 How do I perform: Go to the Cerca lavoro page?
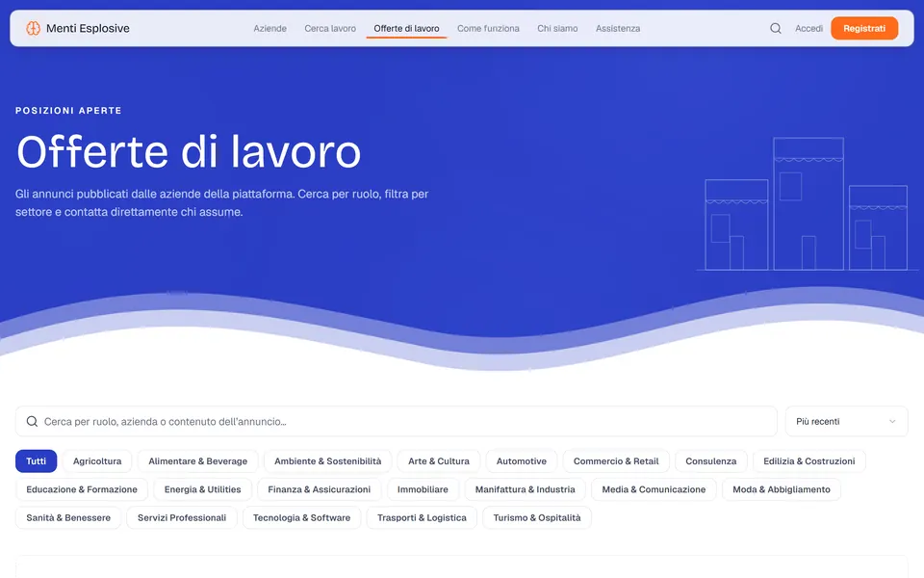click(x=330, y=28)
